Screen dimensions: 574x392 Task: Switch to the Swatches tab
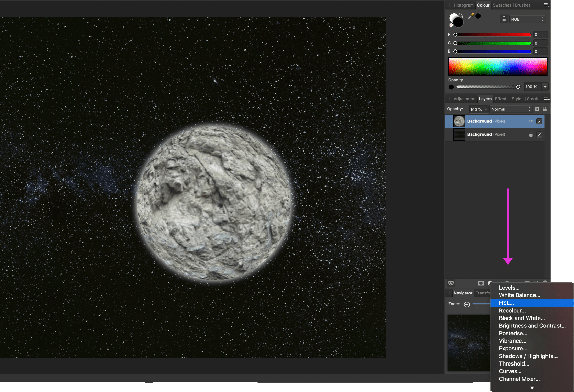coord(502,5)
